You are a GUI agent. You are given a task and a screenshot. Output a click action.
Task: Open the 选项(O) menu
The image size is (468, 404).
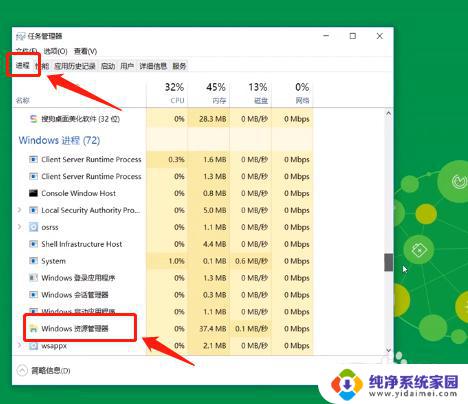(55, 51)
